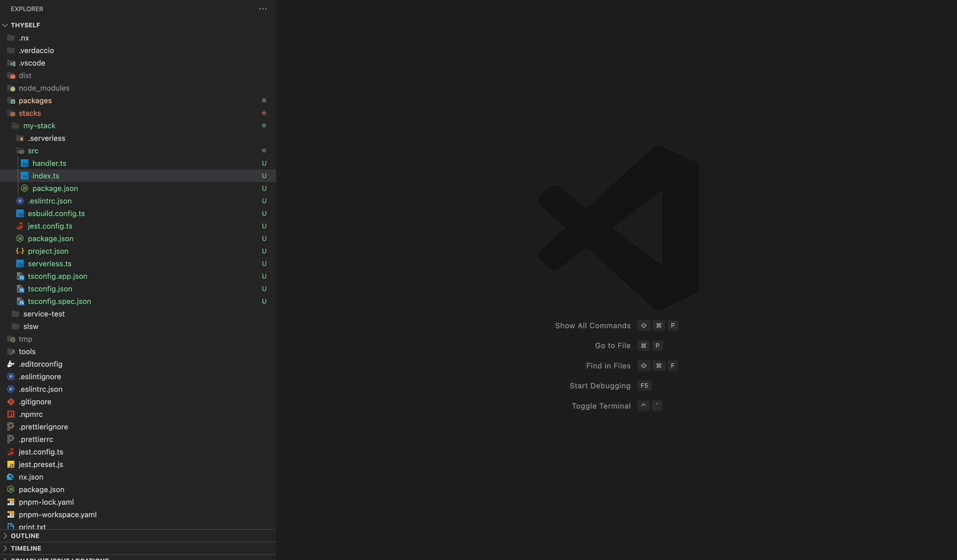
Task: Click the Start Debugging hint
Action: [x=600, y=386]
